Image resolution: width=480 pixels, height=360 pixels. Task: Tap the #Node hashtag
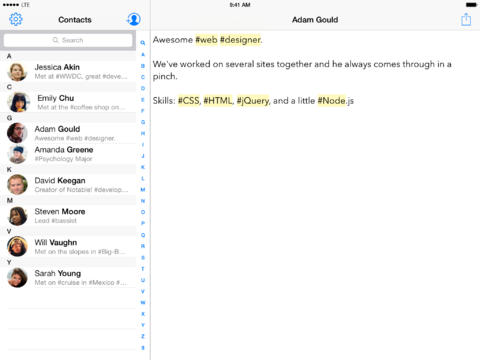pos(332,101)
